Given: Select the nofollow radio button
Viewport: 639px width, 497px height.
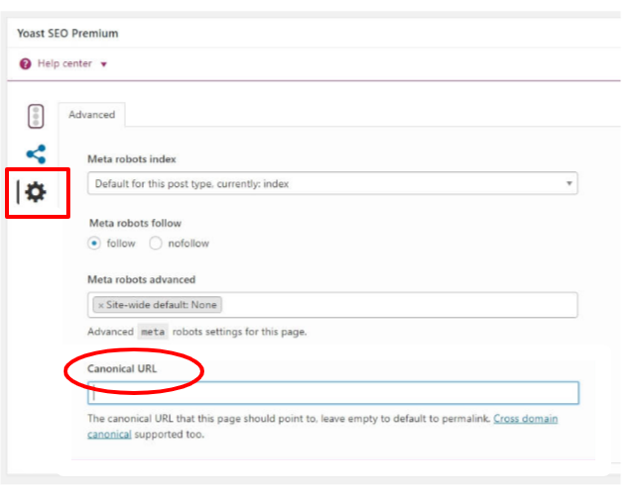Looking at the screenshot, I should click(155, 243).
